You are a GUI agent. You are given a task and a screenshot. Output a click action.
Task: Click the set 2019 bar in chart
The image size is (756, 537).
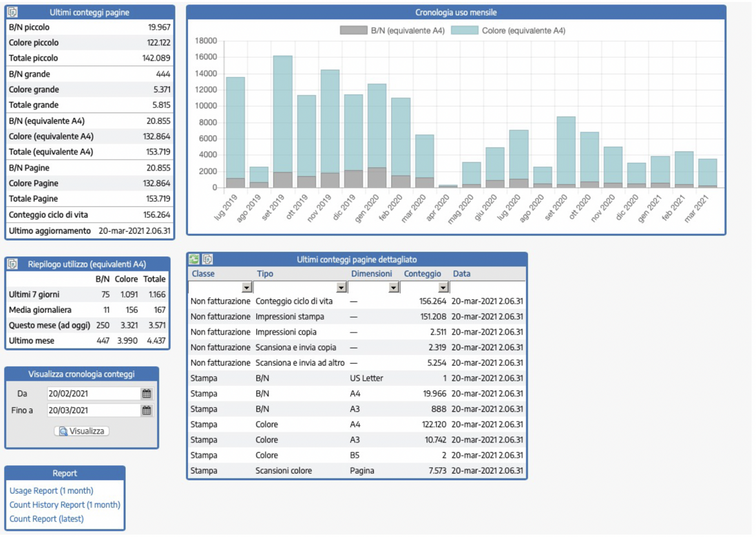pyautogui.click(x=282, y=116)
